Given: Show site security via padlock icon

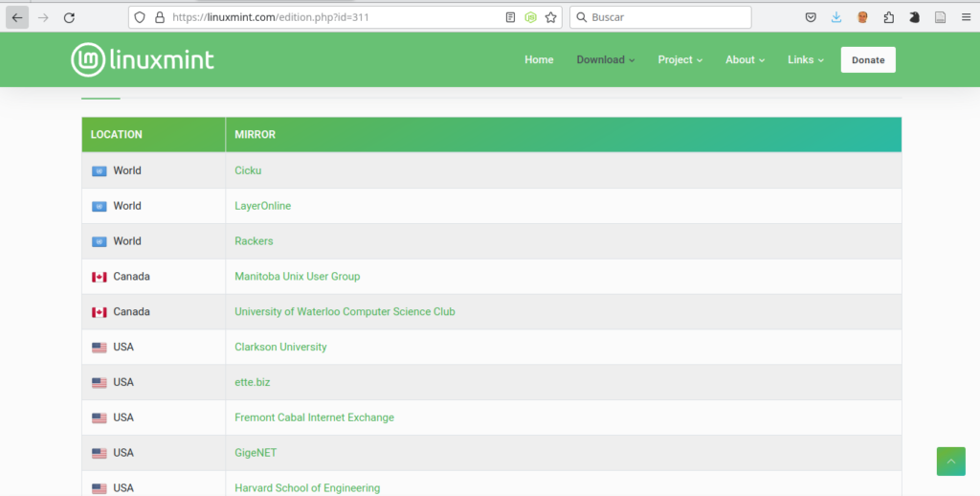Looking at the screenshot, I should [x=160, y=17].
